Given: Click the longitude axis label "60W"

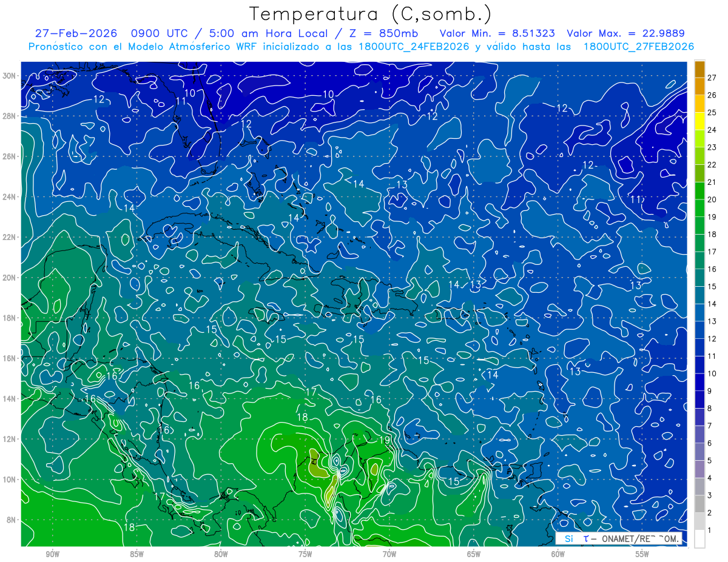Looking at the screenshot, I should 558,554.
